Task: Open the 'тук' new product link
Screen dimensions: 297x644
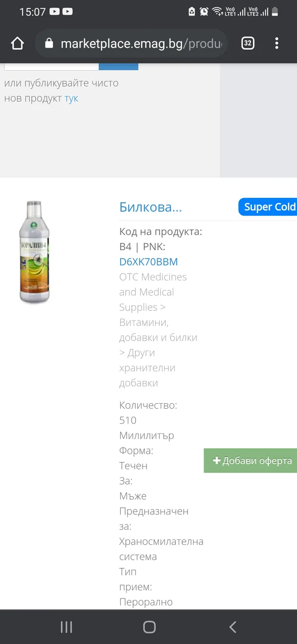Action: click(x=71, y=98)
